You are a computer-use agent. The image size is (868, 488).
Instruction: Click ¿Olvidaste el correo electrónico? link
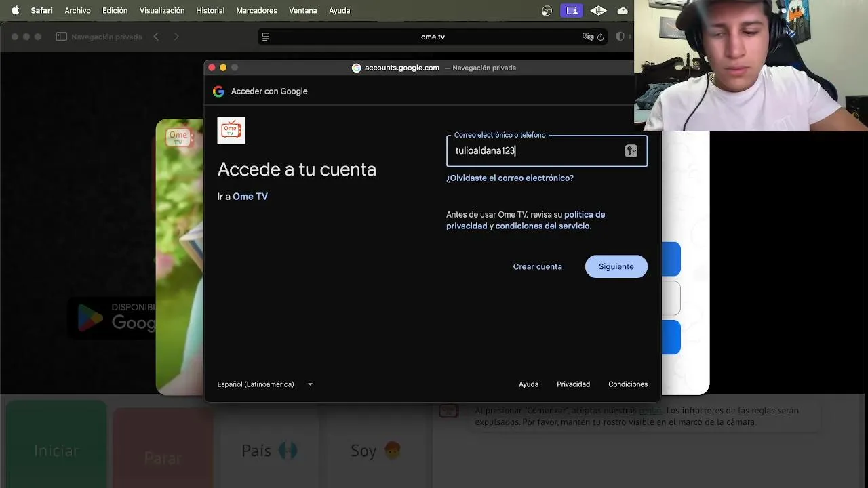click(x=510, y=178)
